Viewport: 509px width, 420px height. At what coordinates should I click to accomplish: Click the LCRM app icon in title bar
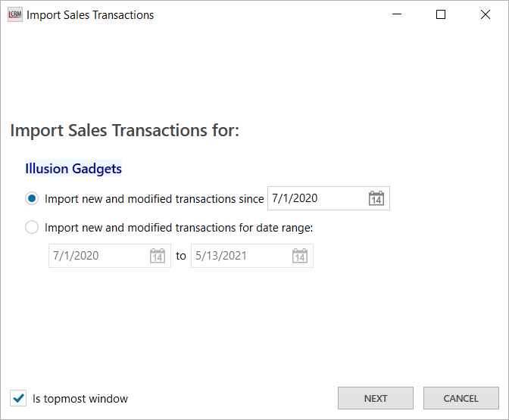[14, 14]
